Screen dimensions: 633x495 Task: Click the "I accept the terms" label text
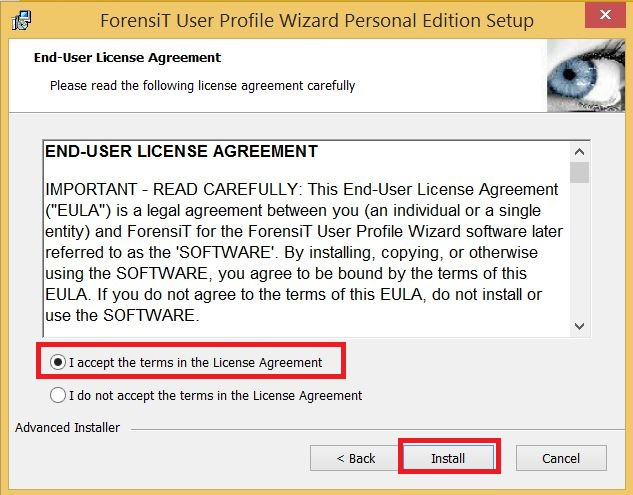point(195,363)
